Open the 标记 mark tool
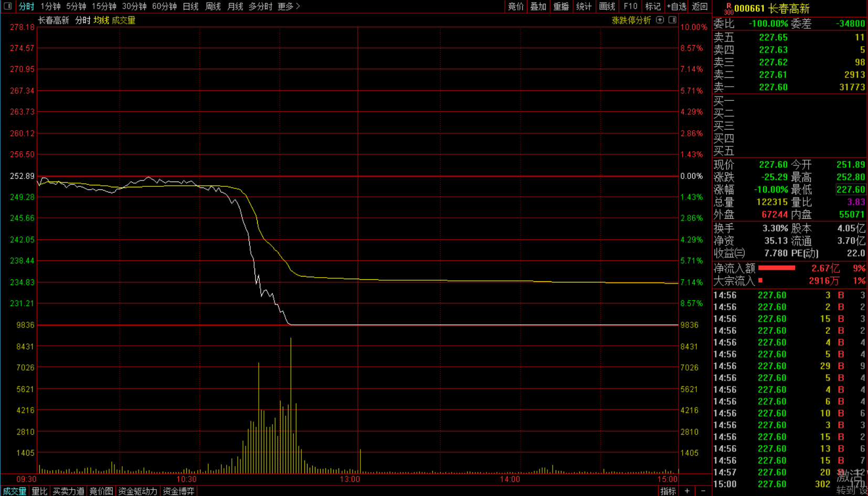Viewport: 868px width, 496px height. pos(653,6)
